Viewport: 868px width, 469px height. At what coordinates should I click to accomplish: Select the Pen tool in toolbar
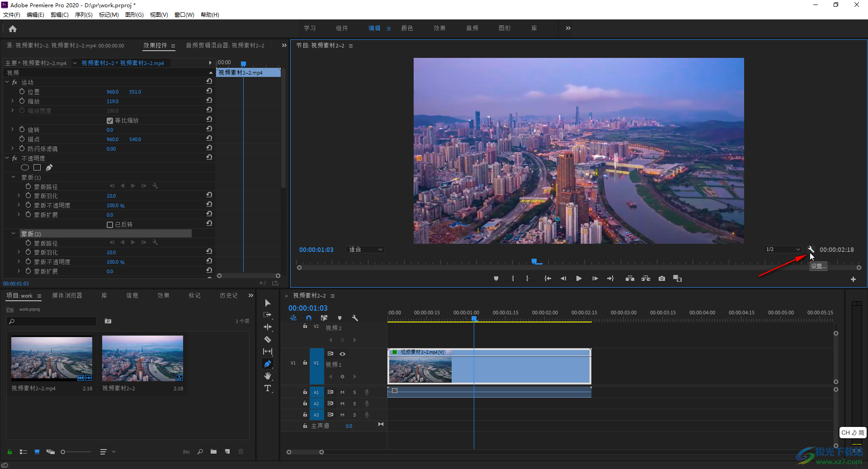coord(268,364)
